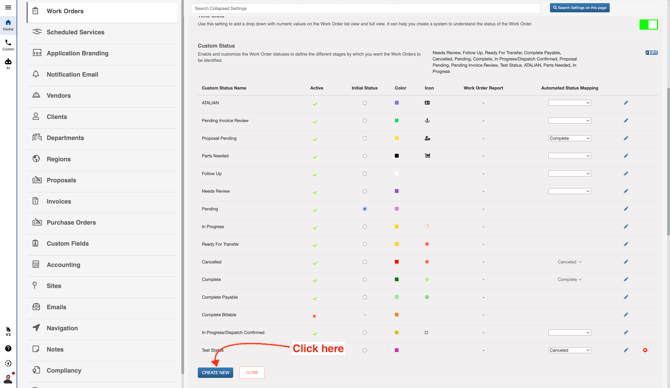Image resolution: width=670 pixels, height=388 pixels.
Task: Click the purple ATALIAN color swatch
Action: [397, 103]
